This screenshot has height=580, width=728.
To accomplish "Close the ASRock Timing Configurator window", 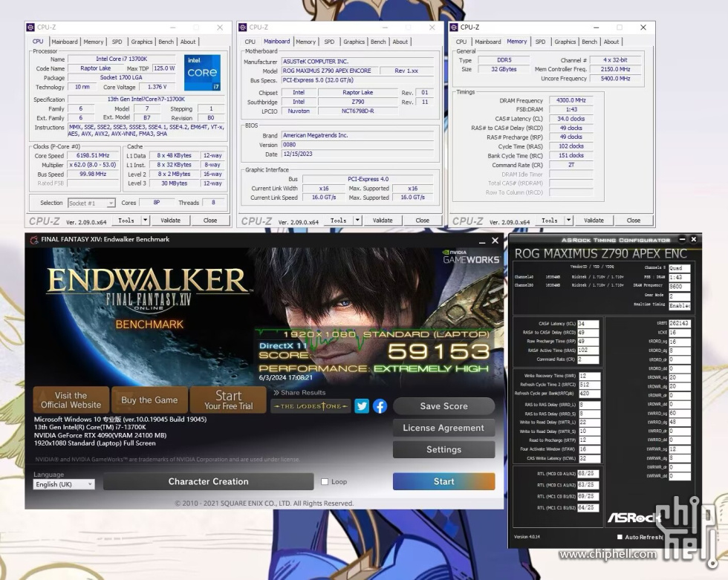I will (x=694, y=239).
